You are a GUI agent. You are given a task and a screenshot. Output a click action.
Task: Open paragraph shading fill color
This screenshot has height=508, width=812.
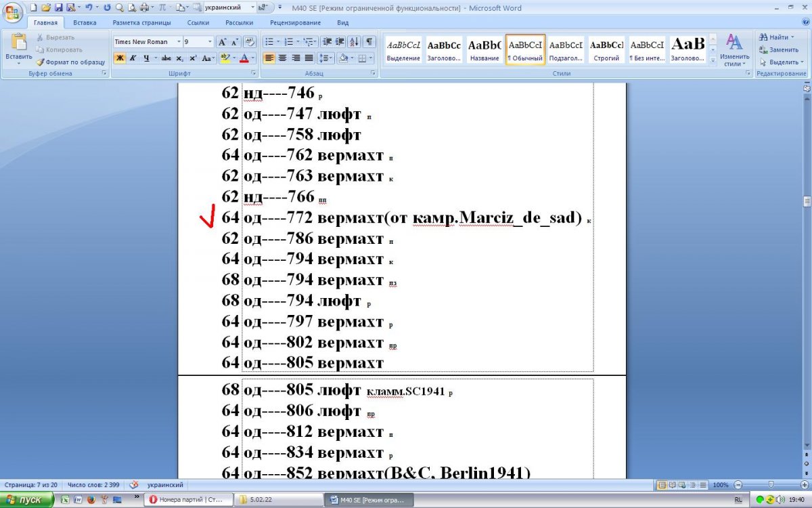[x=344, y=58]
